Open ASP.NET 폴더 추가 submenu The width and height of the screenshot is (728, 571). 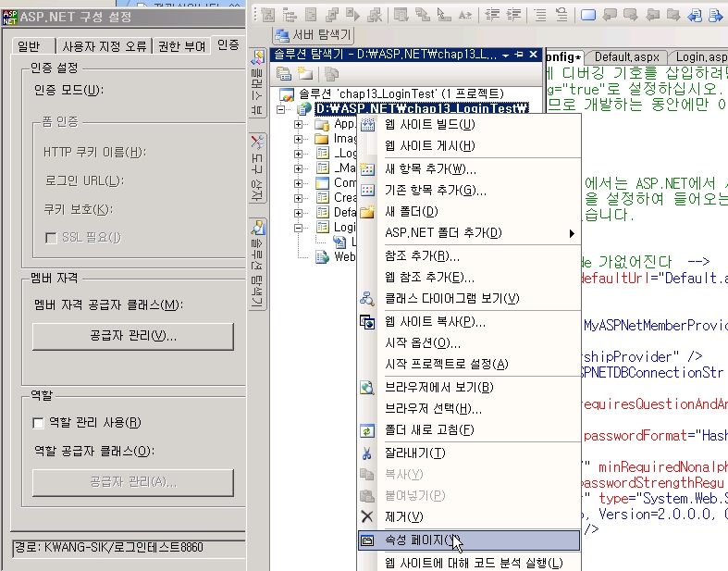pyautogui.click(x=469, y=233)
